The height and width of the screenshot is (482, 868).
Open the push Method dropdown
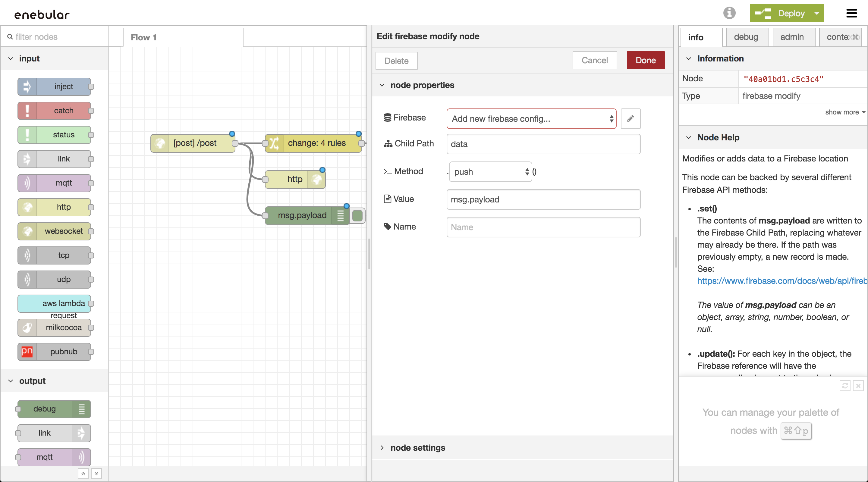click(x=489, y=171)
